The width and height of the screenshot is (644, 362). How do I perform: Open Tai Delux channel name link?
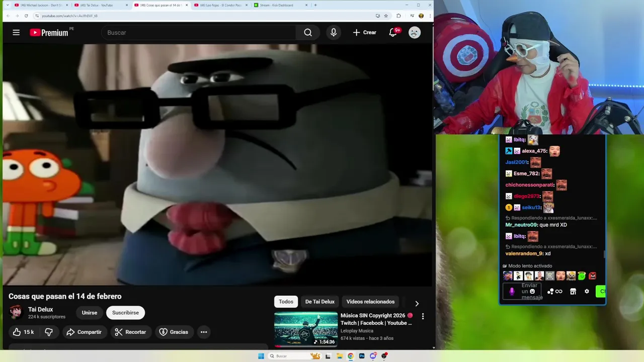pos(40,310)
